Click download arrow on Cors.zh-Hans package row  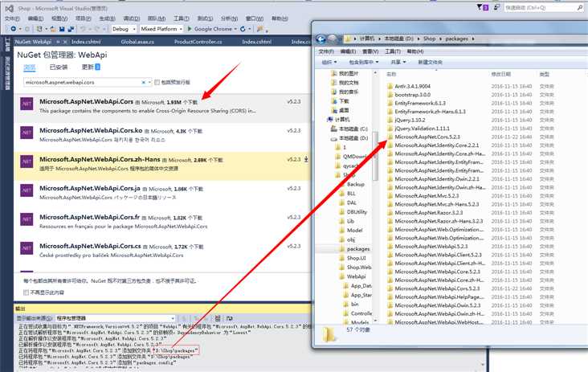tap(306, 159)
